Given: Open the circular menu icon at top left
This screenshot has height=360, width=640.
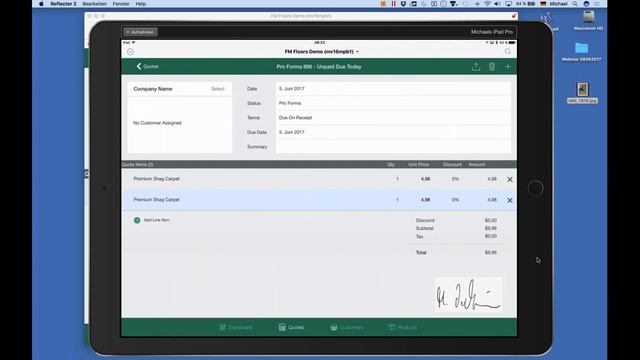Looking at the screenshot, I should [130, 52].
